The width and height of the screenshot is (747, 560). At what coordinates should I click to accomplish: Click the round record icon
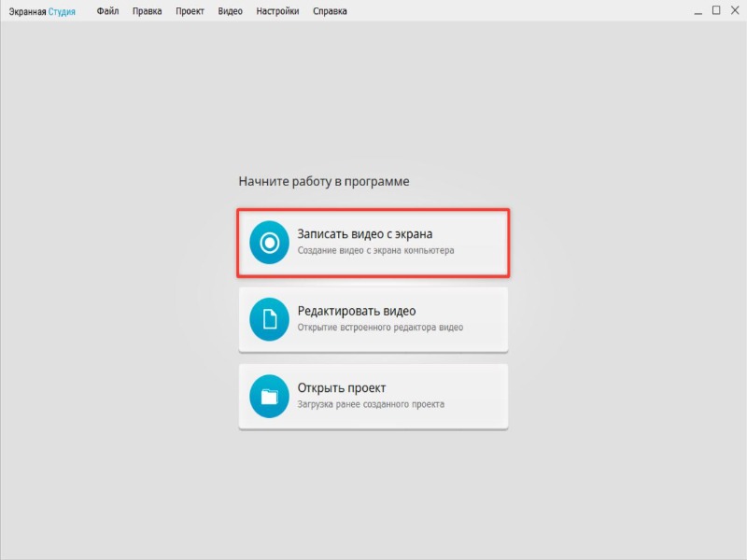coord(269,243)
